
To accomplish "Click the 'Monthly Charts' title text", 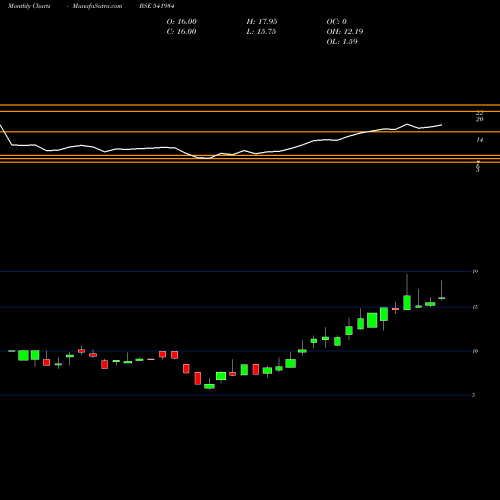I will 29,6.
